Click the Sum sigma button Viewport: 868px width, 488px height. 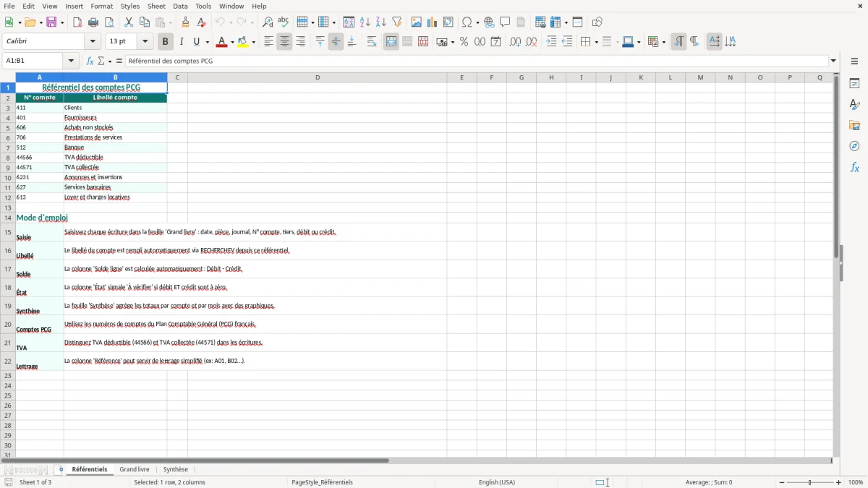click(x=101, y=61)
